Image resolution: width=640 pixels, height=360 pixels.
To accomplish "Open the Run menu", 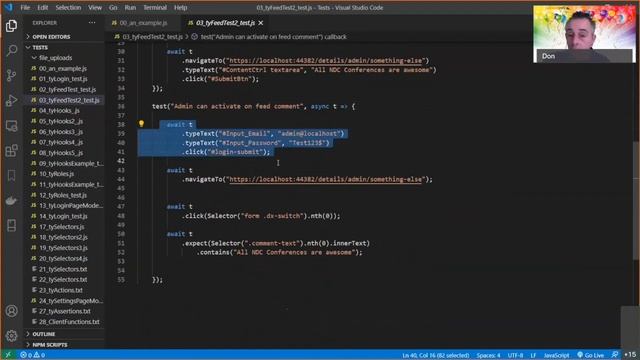I will pyautogui.click(x=130, y=7).
